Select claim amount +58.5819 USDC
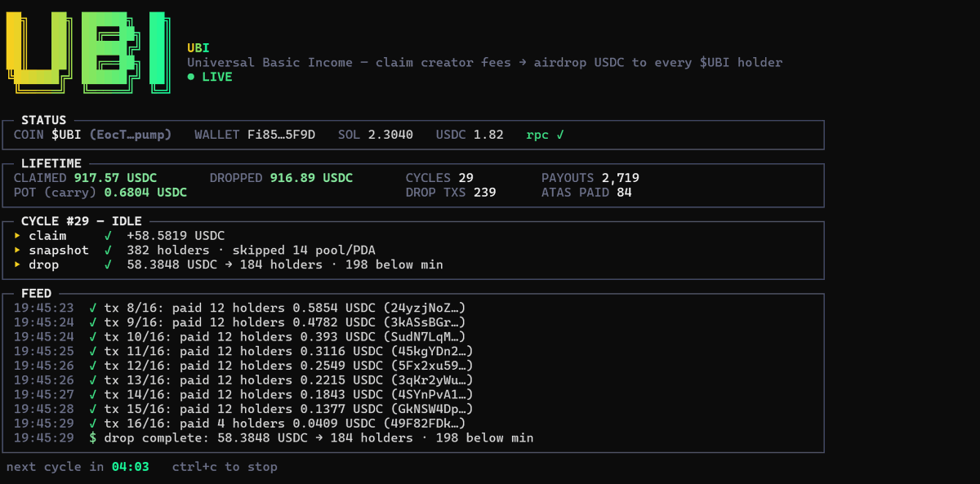This screenshot has width=980, height=484. 176,236
